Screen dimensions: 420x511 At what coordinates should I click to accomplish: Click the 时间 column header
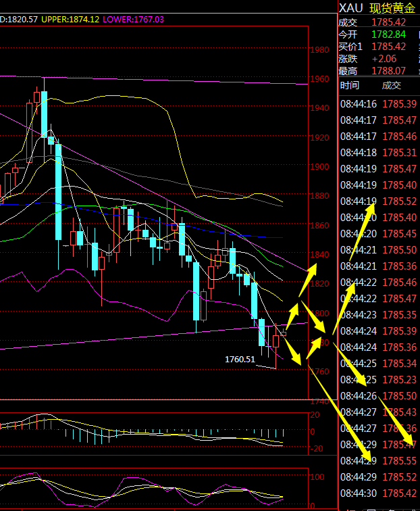pyautogui.click(x=350, y=86)
